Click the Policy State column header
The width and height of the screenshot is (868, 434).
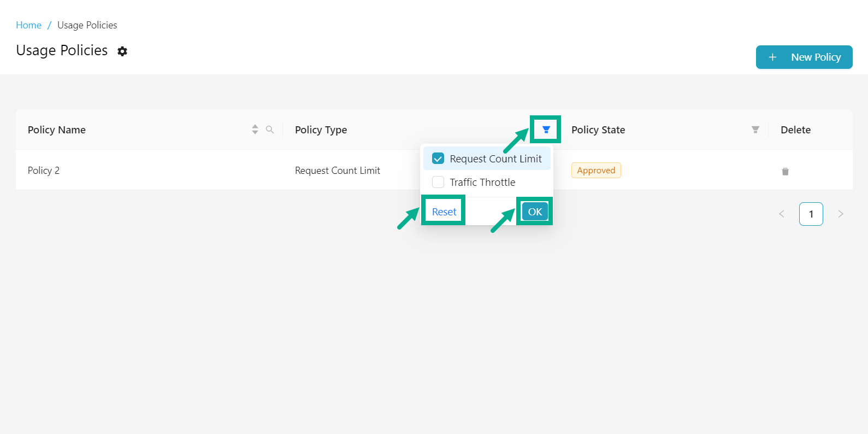point(598,130)
